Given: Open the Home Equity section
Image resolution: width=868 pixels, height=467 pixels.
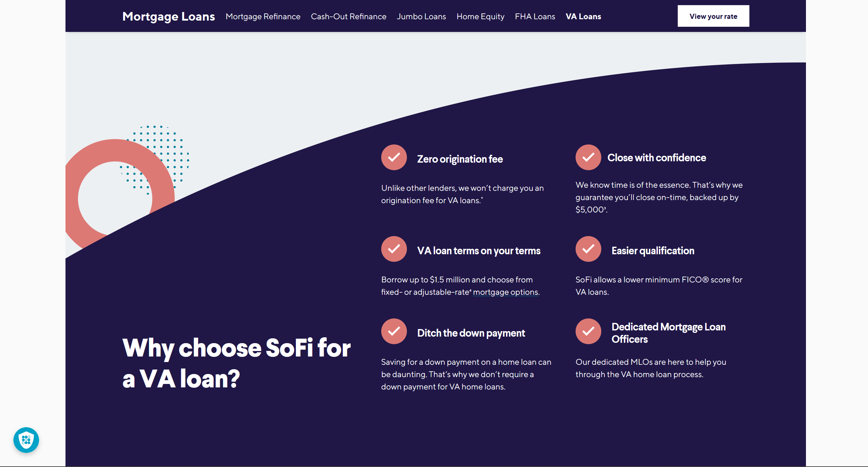Looking at the screenshot, I should [480, 16].
